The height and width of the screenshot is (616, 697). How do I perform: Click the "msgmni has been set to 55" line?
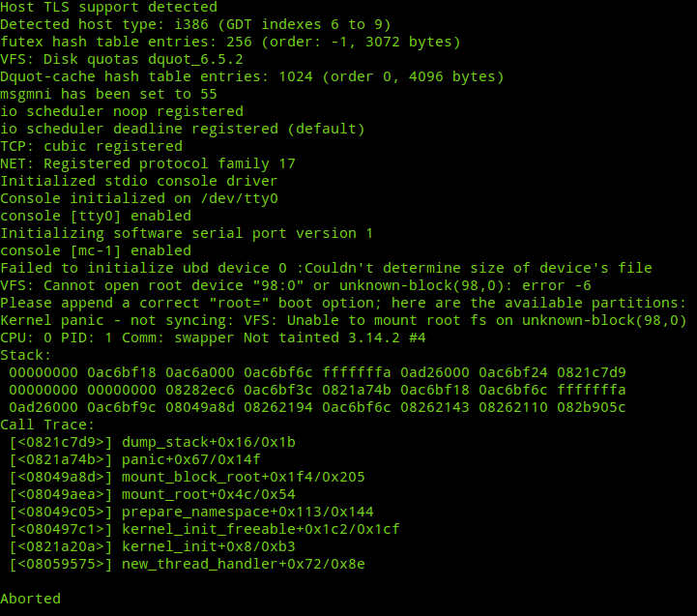click(x=108, y=94)
